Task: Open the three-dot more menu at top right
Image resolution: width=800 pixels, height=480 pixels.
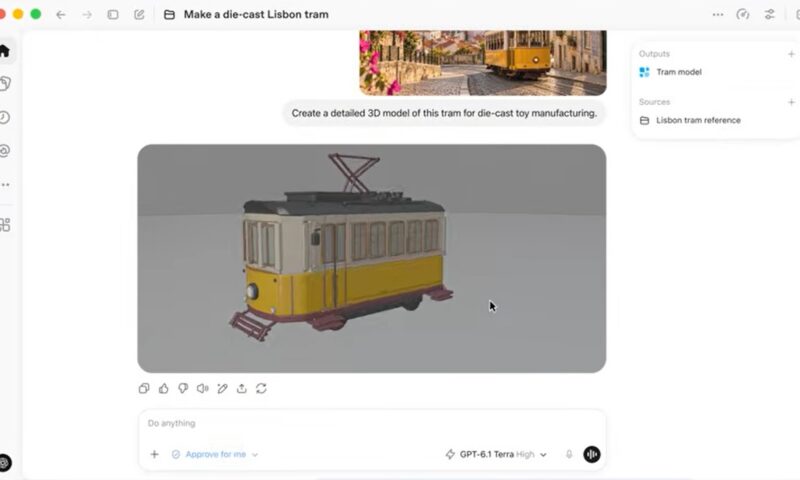Action: pos(718,15)
